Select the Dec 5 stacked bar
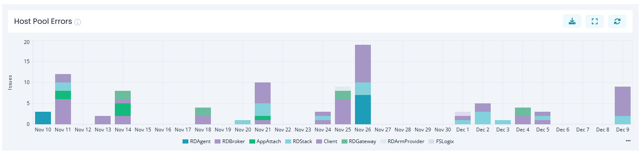Screen dimensions: 644x154 tap(543, 118)
